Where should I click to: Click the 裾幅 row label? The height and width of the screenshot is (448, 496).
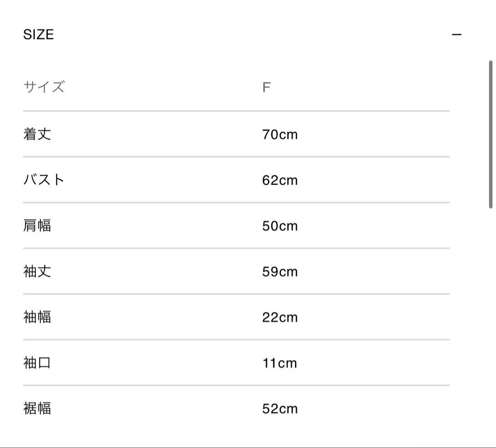click(x=37, y=409)
